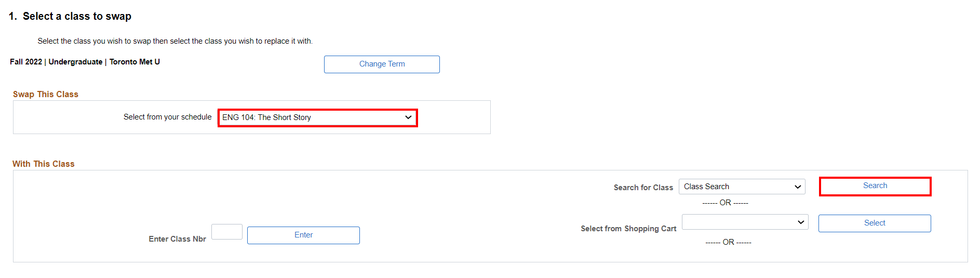Click the OR separator below Class Search

[725, 203]
